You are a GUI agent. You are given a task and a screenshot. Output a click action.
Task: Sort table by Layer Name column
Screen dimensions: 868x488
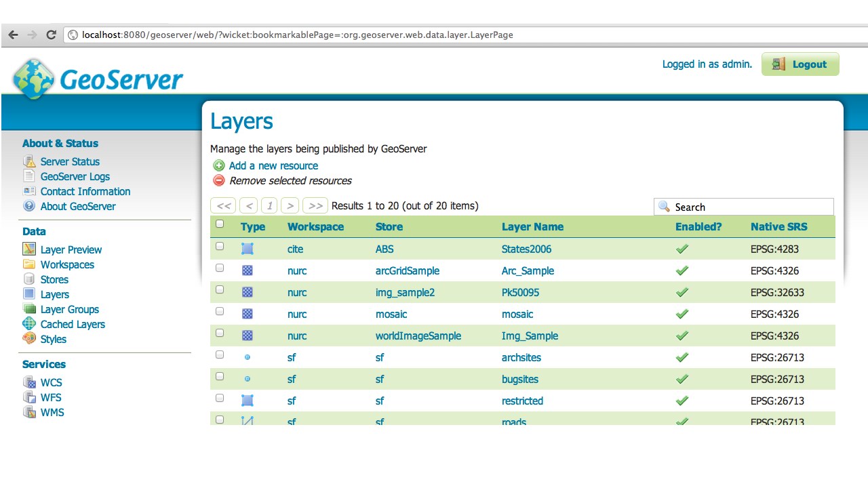pyautogui.click(x=532, y=227)
